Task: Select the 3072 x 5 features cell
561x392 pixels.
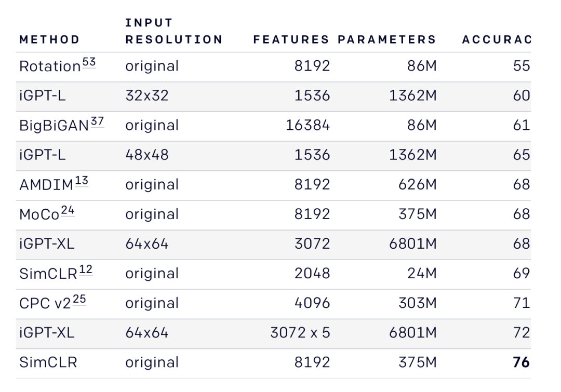Action: tap(300, 333)
